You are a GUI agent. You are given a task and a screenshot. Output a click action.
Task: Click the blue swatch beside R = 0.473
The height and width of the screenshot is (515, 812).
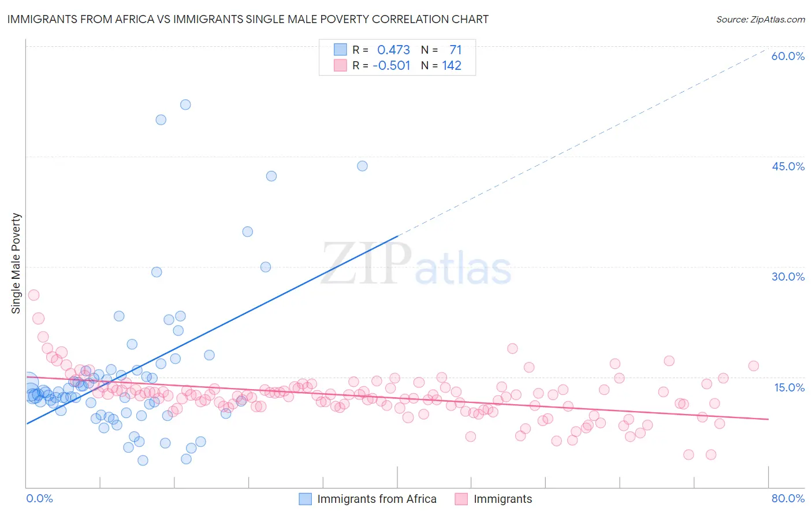pos(340,50)
